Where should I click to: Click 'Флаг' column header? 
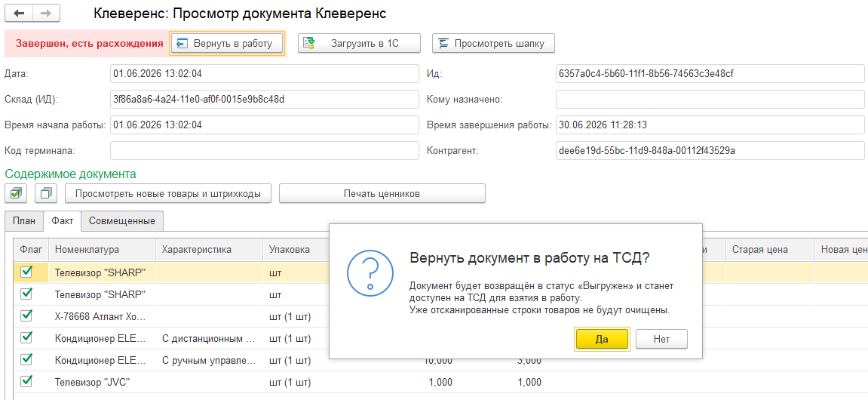[x=31, y=250]
